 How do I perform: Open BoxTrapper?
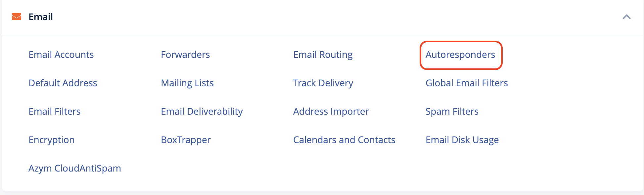(186, 140)
